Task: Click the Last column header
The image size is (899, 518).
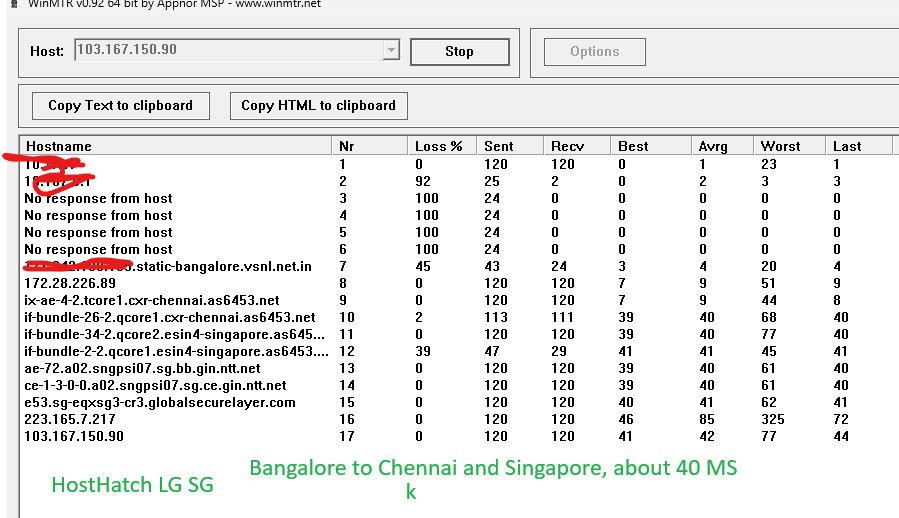Action: (859, 146)
